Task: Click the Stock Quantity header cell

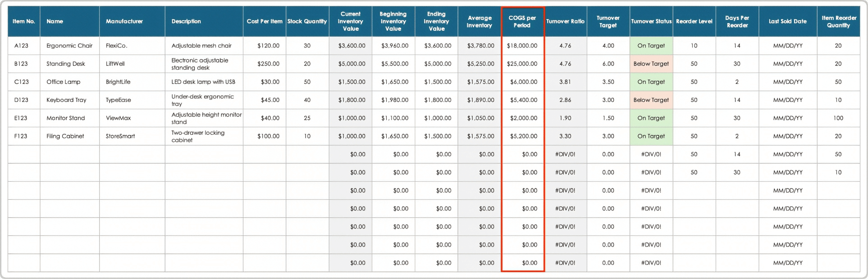Action: 307,22
